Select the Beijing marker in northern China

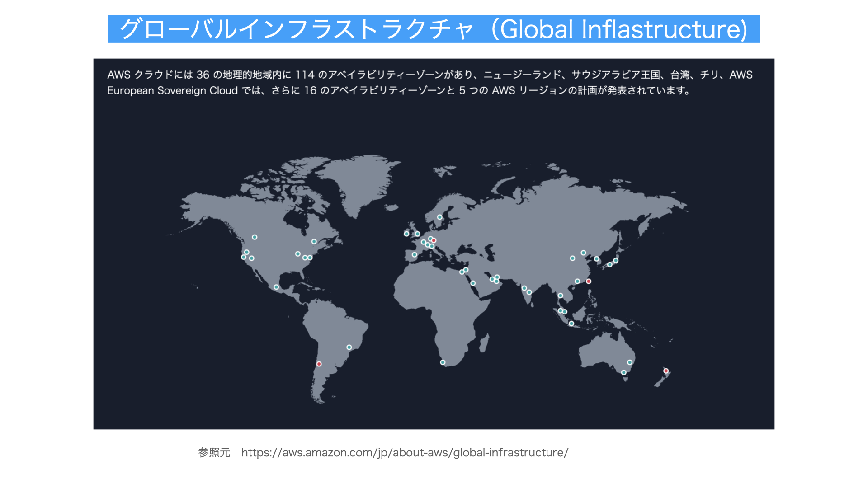583,253
